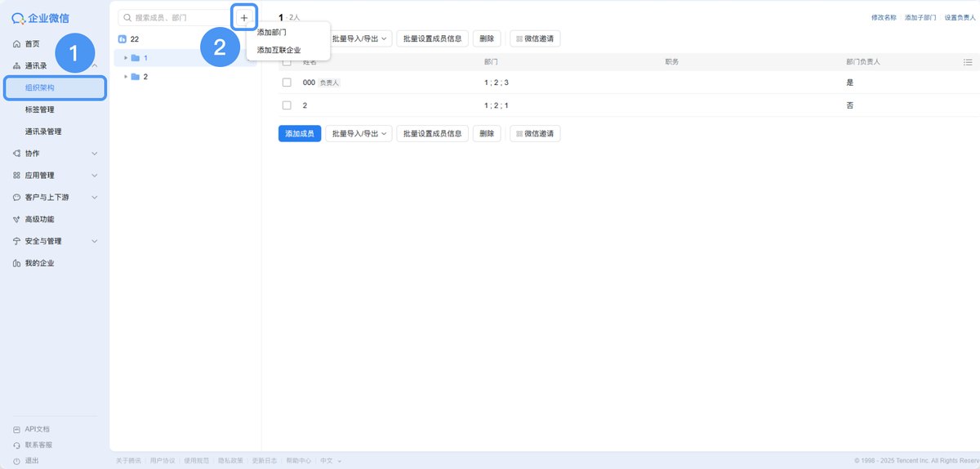Open 批量导入/导出 dropdown above member list
Image resolution: width=980 pixels, height=469 pixels.
click(x=359, y=38)
